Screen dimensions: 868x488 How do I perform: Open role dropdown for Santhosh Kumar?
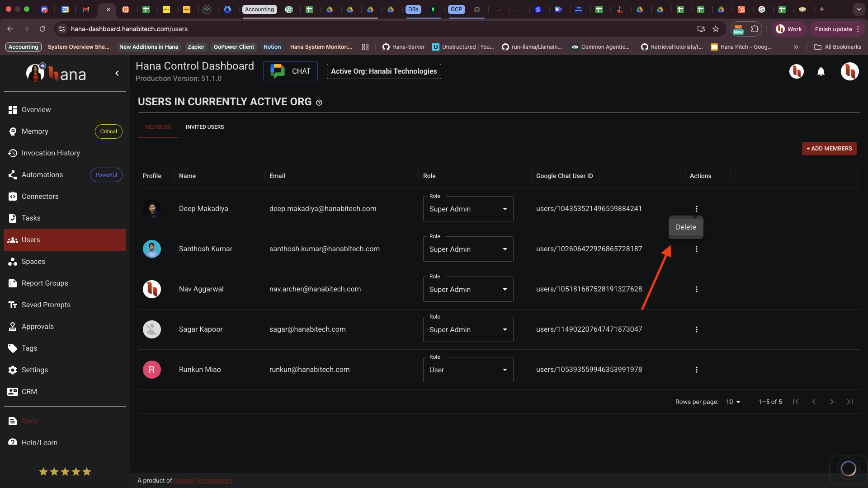click(x=468, y=249)
